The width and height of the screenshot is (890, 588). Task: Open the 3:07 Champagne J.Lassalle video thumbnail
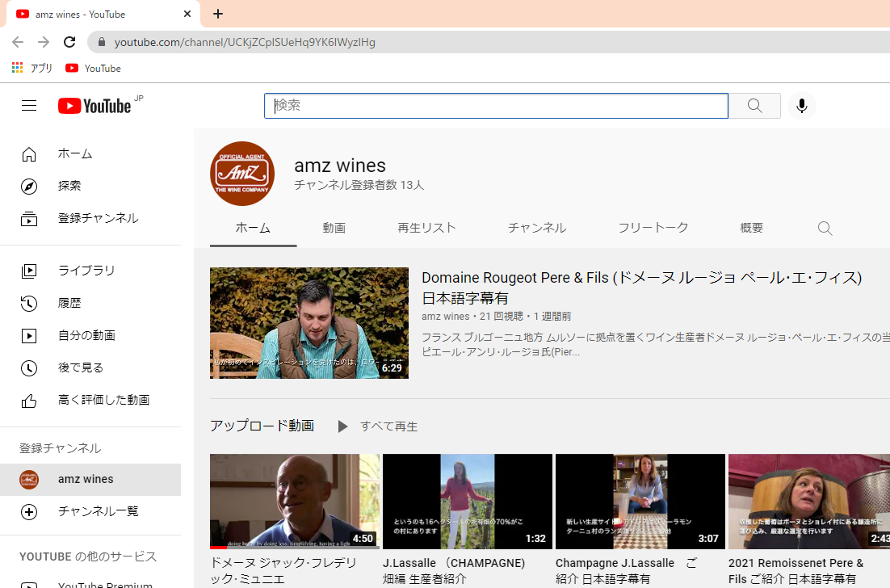[640, 502]
